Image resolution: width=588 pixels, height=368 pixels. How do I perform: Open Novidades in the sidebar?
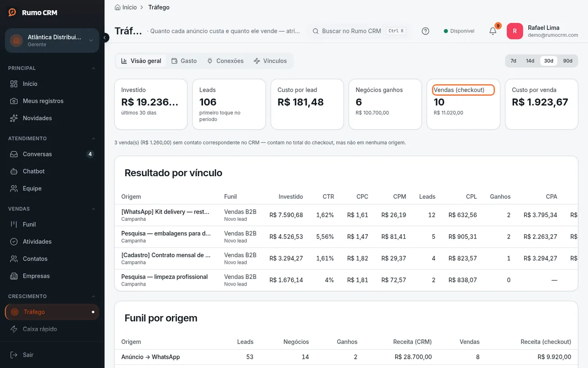[x=52, y=118]
